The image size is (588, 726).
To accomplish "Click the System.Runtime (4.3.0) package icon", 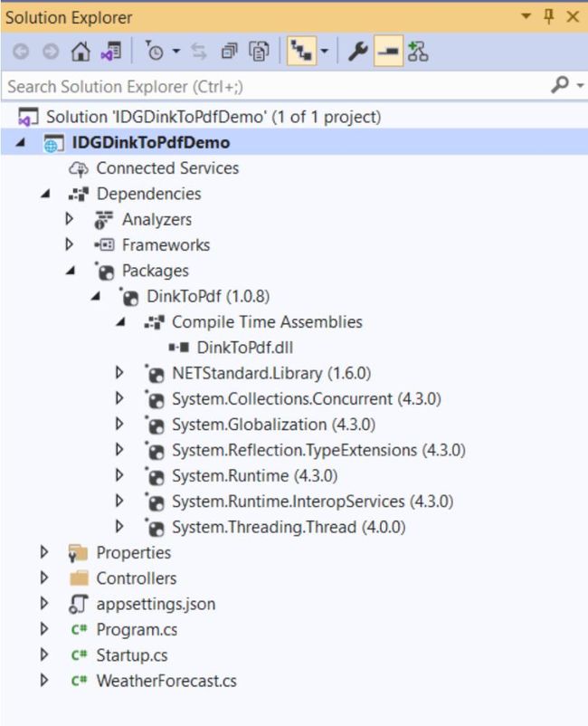I will (155, 476).
